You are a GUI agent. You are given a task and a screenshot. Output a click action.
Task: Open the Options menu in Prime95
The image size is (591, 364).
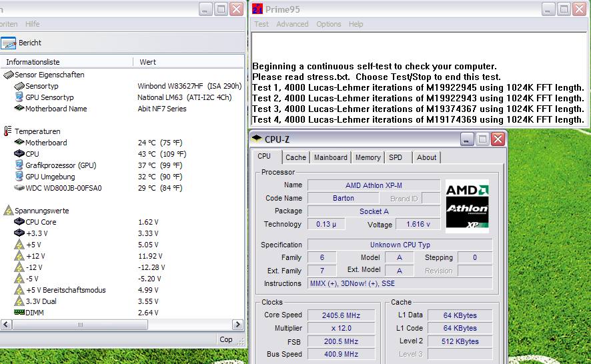[329, 24]
